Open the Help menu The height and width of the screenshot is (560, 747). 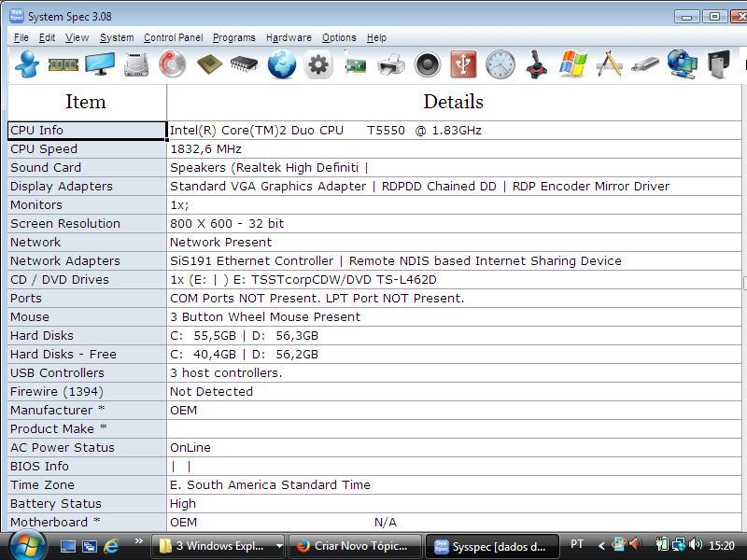point(376,37)
